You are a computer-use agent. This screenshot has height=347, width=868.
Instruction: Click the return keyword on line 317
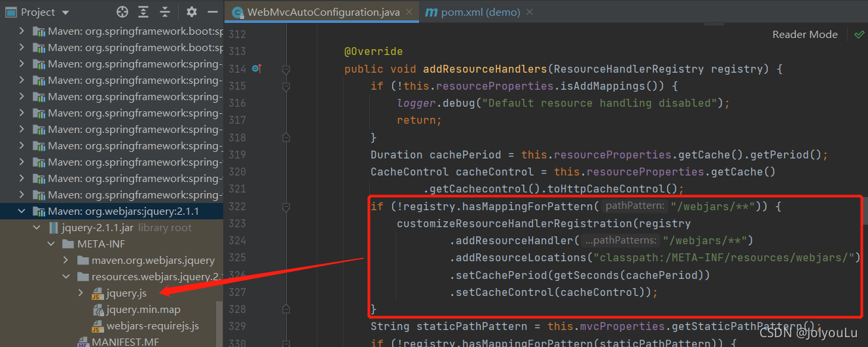(x=416, y=120)
